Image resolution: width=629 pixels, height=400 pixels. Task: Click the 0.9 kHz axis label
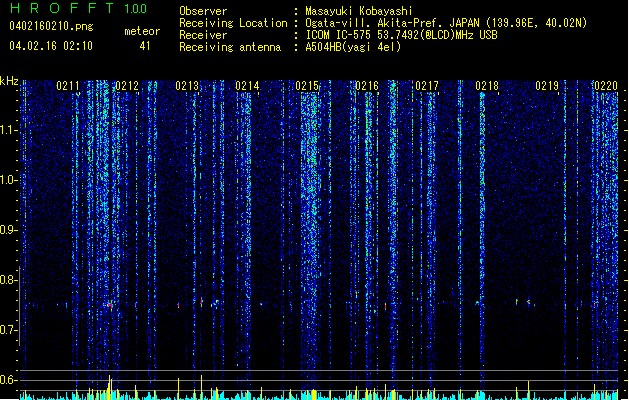tap(8, 230)
